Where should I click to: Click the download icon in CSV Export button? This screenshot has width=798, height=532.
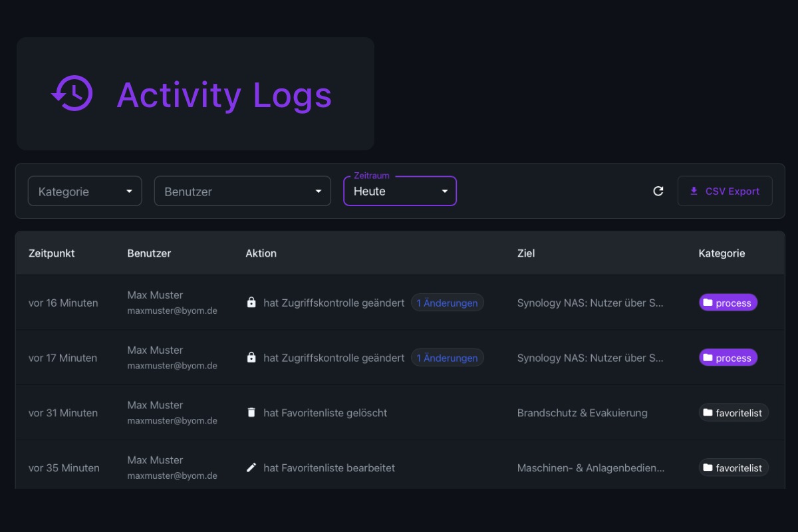[694, 191]
